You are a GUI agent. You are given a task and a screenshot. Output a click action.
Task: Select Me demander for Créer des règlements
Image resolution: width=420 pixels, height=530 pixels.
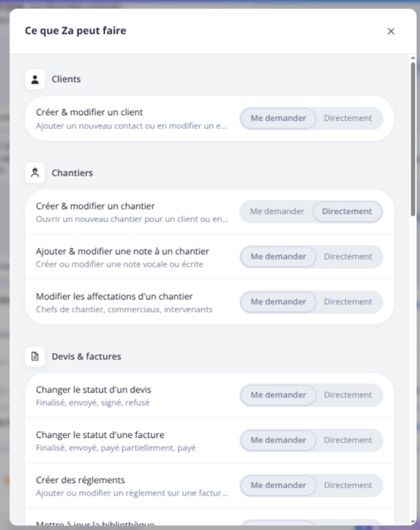[278, 485]
